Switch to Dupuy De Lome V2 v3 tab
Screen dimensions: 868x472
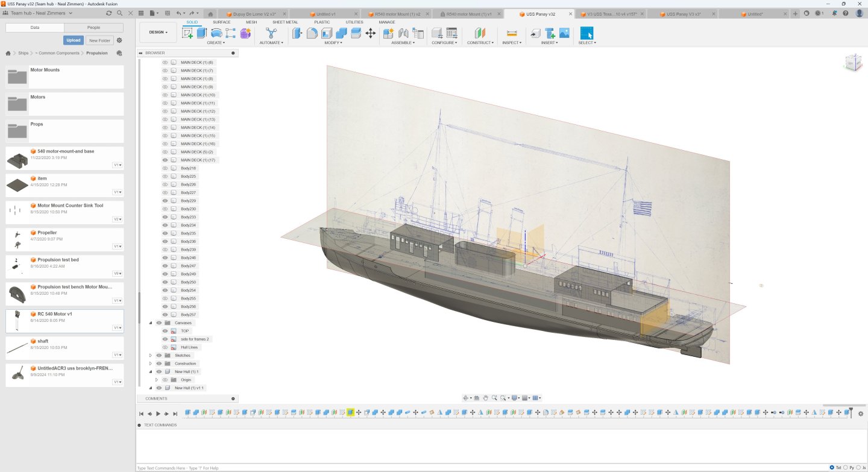(256, 13)
